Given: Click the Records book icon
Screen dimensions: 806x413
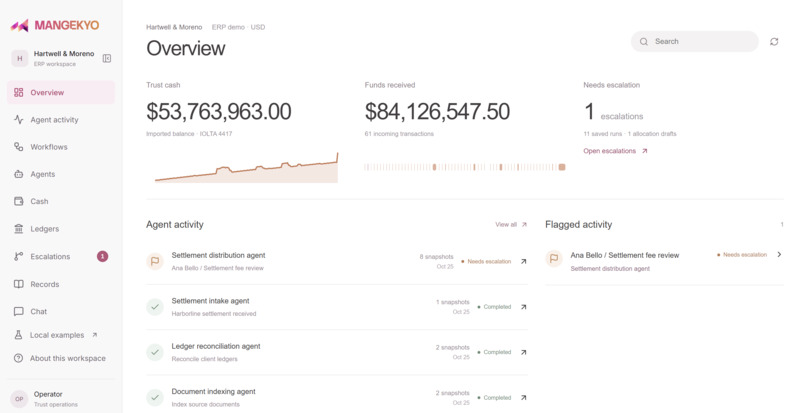Looking at the screenshot, I should click(19, 284).
